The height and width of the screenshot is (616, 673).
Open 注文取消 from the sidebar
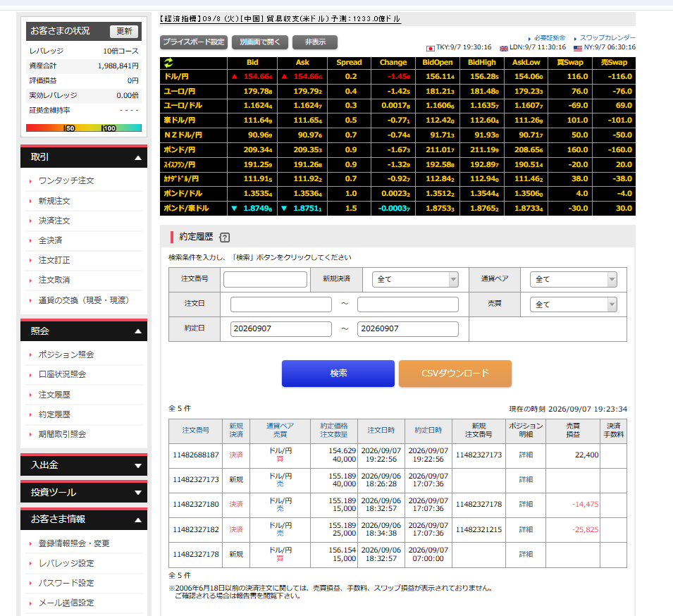[x=54, y=280]
